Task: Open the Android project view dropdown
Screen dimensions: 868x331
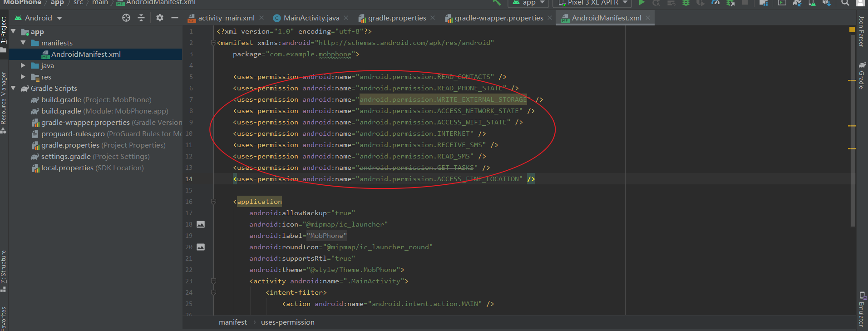Action: pos(38,18)
